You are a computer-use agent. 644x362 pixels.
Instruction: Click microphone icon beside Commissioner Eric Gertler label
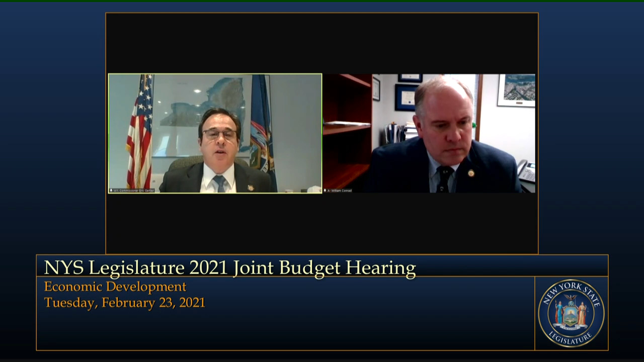(x=111, y=191)
